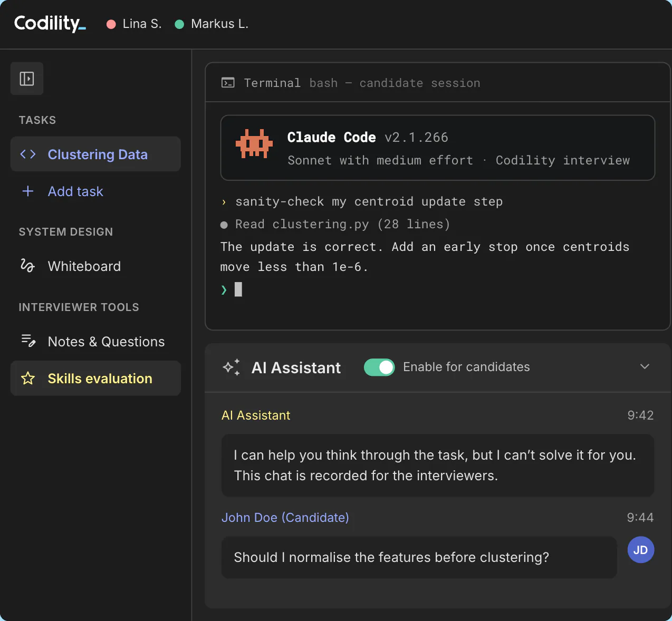Click the Skills evaluation star icon
Image resolution: width=672 pixels, height=621 pixels.
28,378
